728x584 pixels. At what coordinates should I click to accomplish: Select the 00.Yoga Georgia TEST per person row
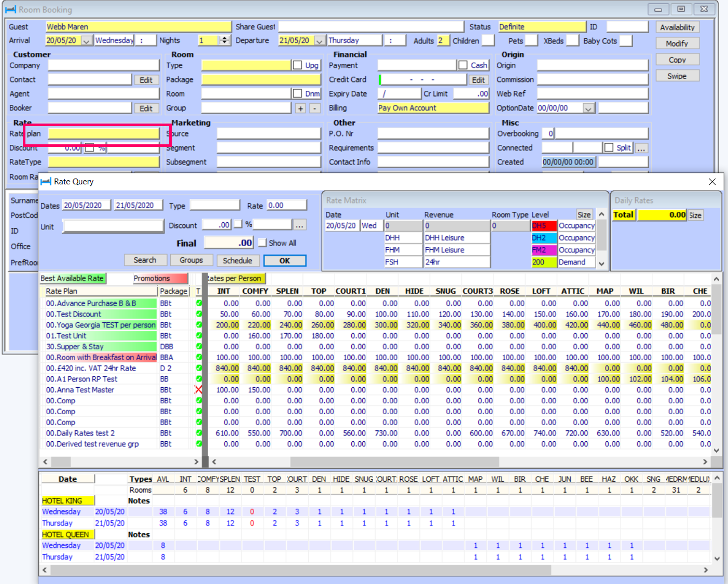tap(100, 325)
